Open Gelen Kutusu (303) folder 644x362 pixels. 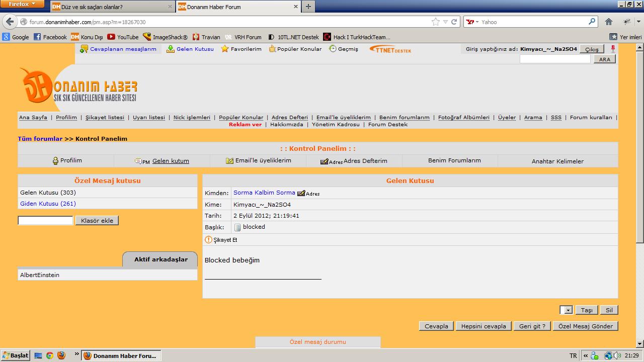(x=48, y=193)
